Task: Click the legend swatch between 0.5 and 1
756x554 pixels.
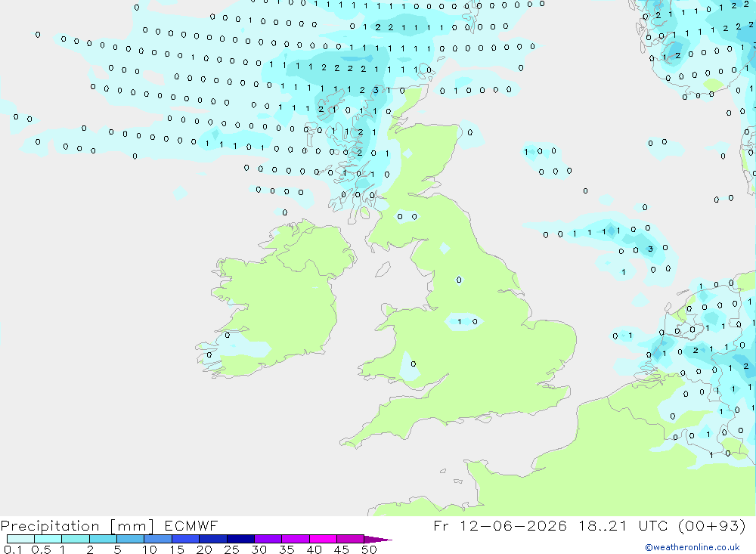Action: [48, 539]
